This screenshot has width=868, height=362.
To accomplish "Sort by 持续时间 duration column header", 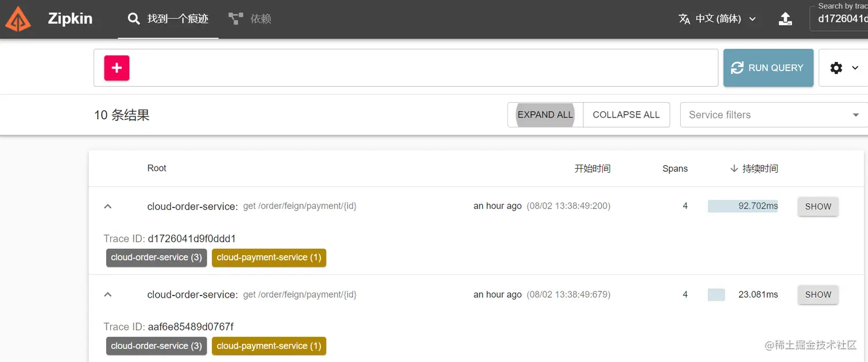I will 754,169.
